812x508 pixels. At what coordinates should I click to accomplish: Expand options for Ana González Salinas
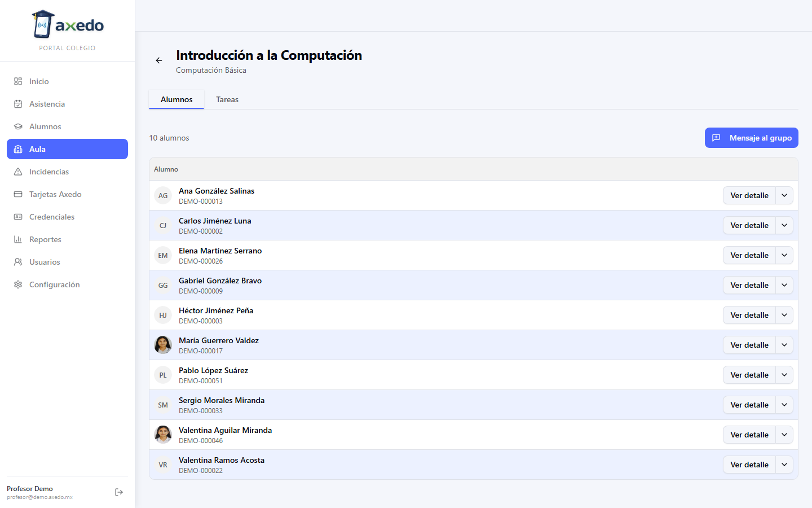pos(784,195)
